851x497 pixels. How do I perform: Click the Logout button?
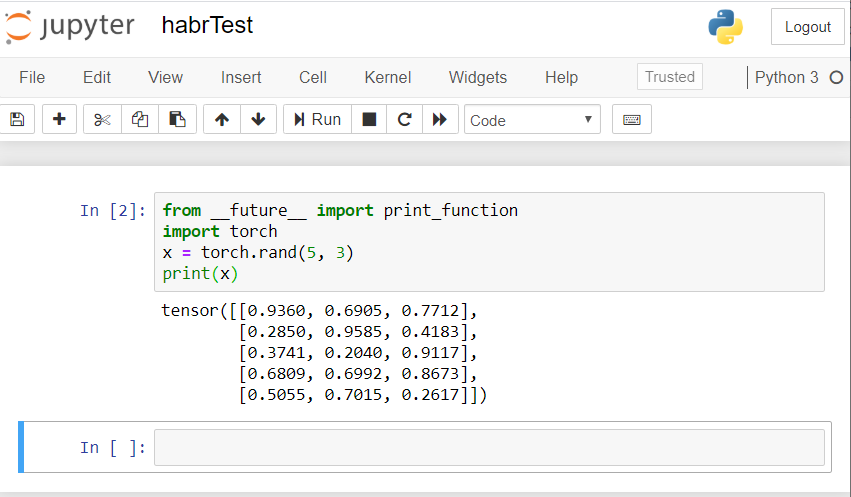[807, 27]
